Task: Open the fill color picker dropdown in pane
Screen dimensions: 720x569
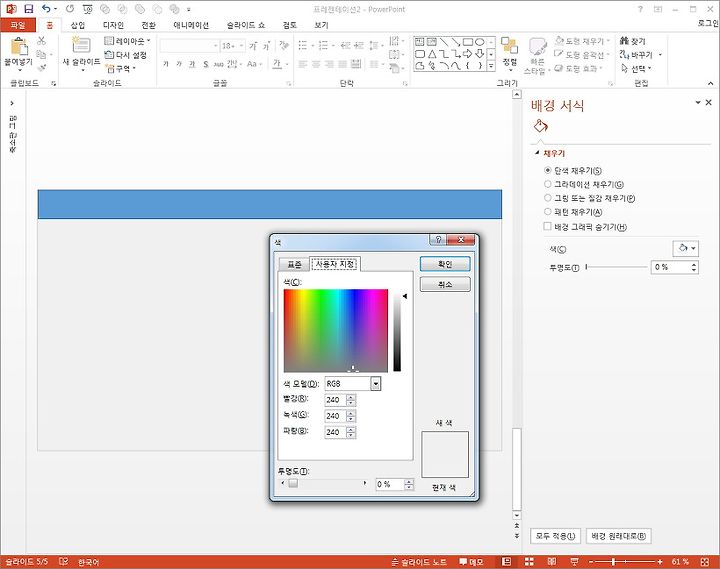Action: [686, 248]
